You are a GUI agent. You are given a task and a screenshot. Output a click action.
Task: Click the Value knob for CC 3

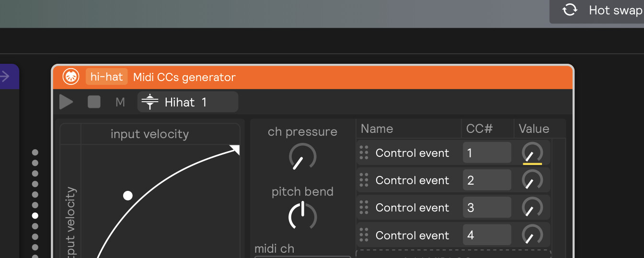click(x=532, y=208)
